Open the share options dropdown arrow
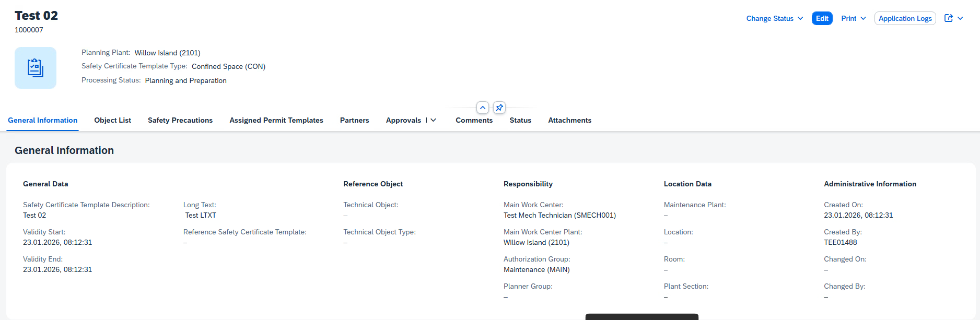 pos(960,18)
